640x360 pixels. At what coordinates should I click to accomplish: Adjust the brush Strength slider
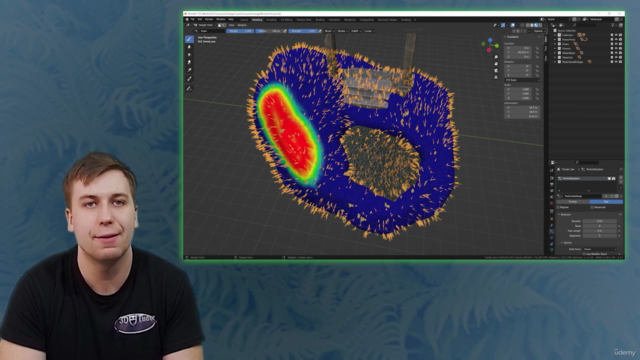[x=303, y=31]
